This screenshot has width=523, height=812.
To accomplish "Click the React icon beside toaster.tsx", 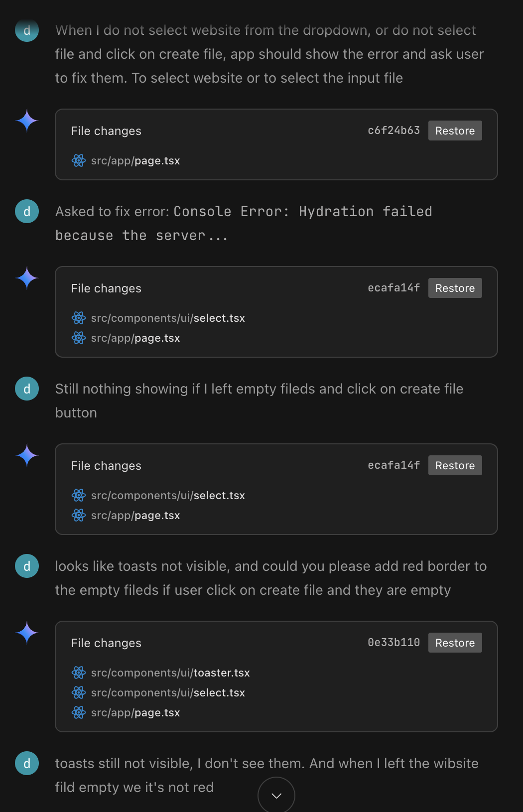I will [x=79, y=673].
